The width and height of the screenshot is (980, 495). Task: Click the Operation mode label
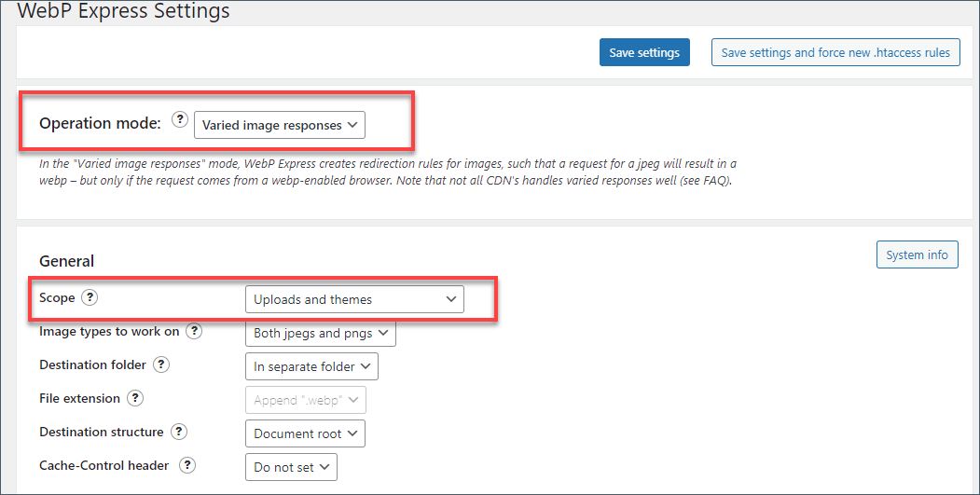click(x=100, y=123)
